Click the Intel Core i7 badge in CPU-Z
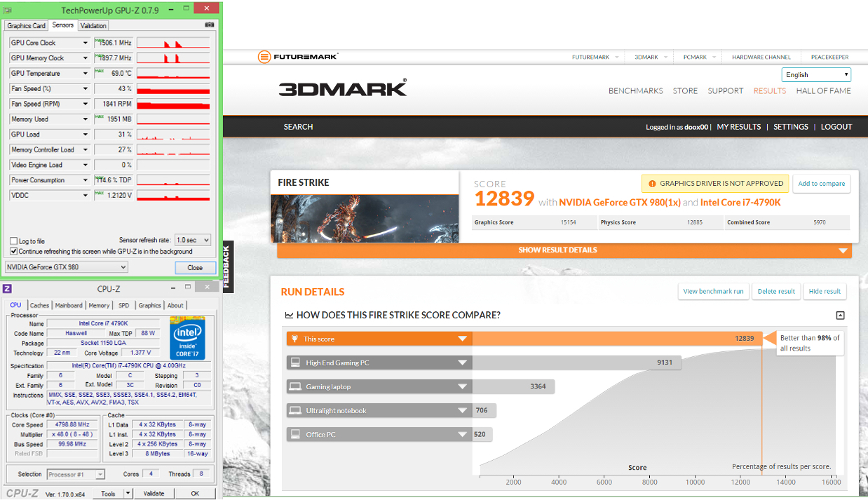 (x=187, y=338)
